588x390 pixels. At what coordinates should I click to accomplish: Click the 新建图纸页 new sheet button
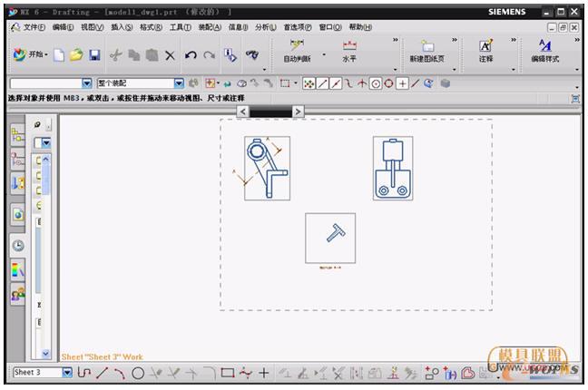(x=426, y=51)
